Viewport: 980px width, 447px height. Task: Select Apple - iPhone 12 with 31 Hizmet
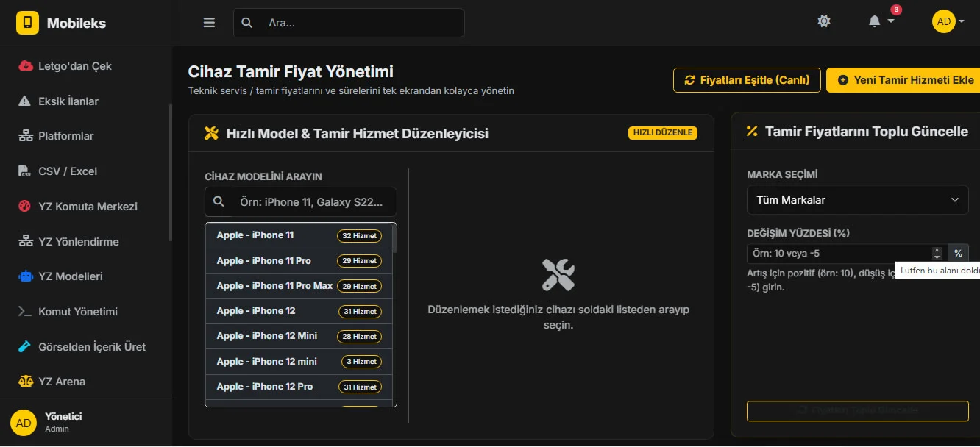(x=299, y=311)
